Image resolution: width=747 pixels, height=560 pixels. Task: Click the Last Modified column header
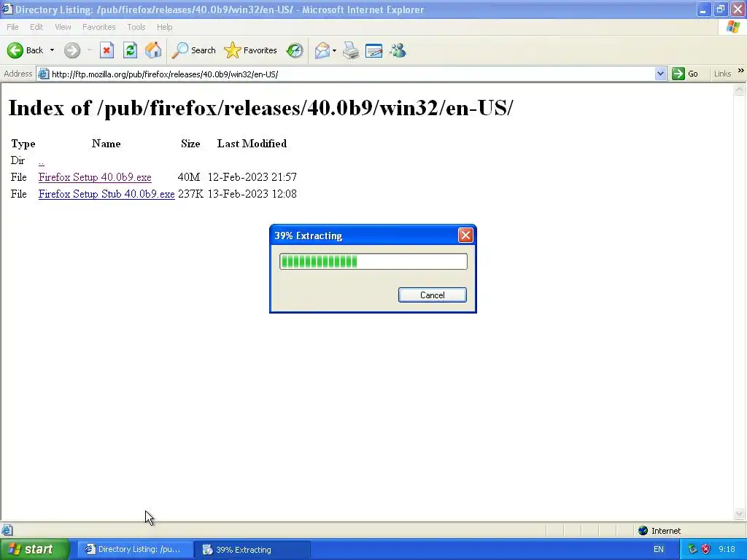[252, 144]
